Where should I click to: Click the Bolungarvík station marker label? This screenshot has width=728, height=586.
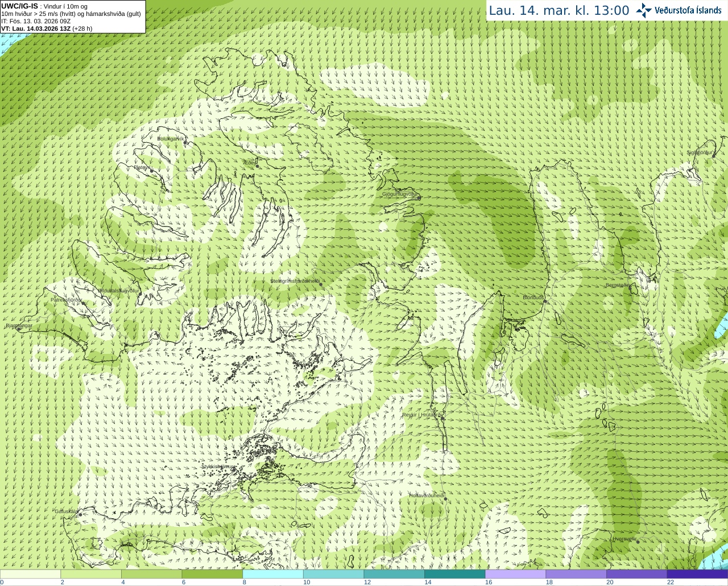pos(171,138)
